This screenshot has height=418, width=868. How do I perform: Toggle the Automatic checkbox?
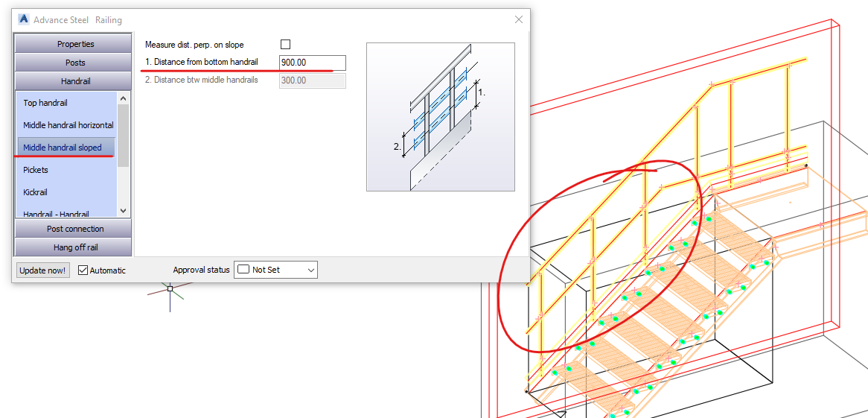coord(83,270)
